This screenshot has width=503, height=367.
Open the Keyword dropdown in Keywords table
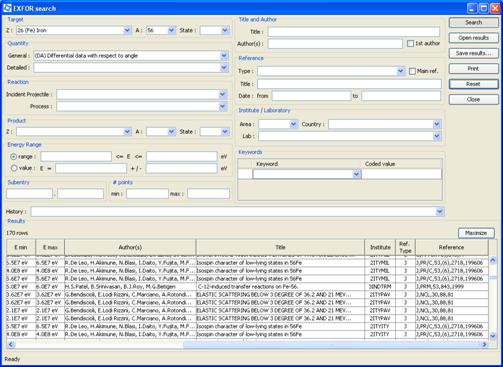point(356,174)
